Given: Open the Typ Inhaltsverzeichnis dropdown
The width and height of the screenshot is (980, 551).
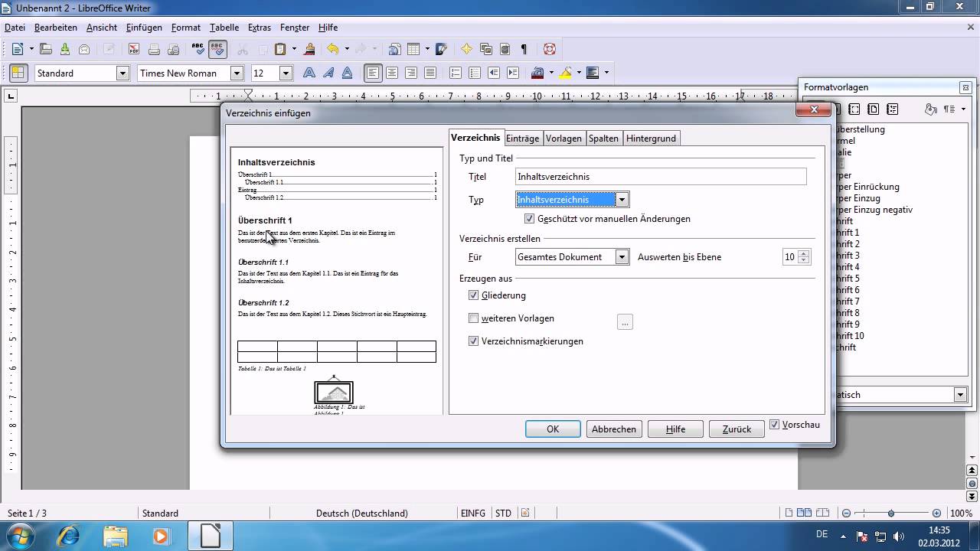Looking at the screenshot, I should pyautogui.click(x=622, y=200).
